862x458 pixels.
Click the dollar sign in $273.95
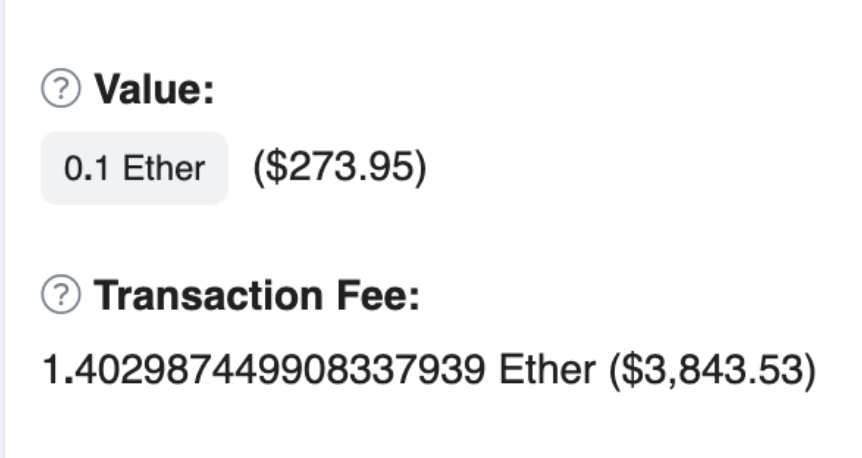[x=272, y=168]
